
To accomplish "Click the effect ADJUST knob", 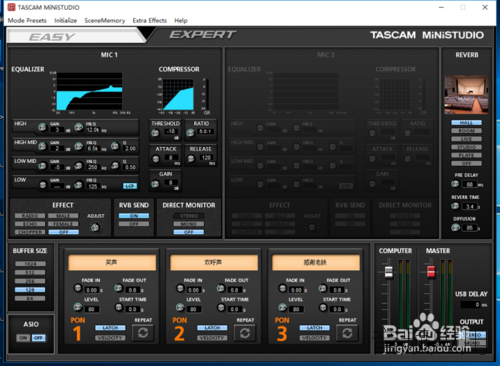I will pyautogui.click(x=95, y=227).
